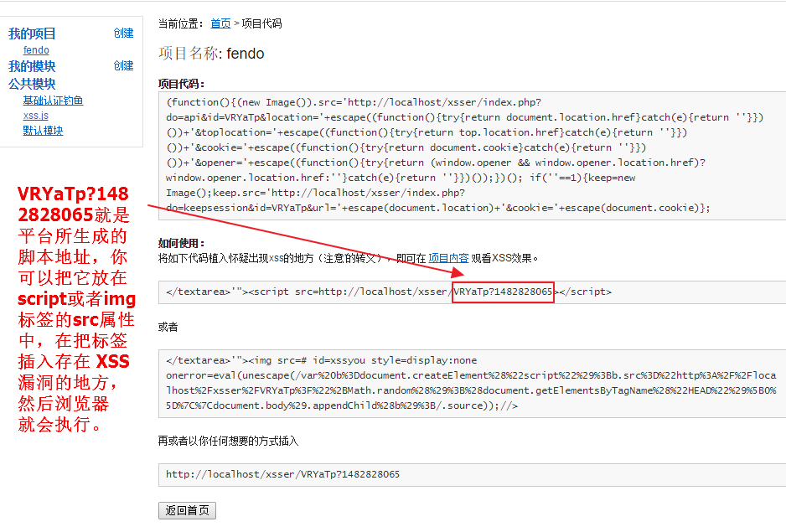Open the 默认模块 link
The width and height of the screenshot is (786, 532).
click(x=43, y=131)
